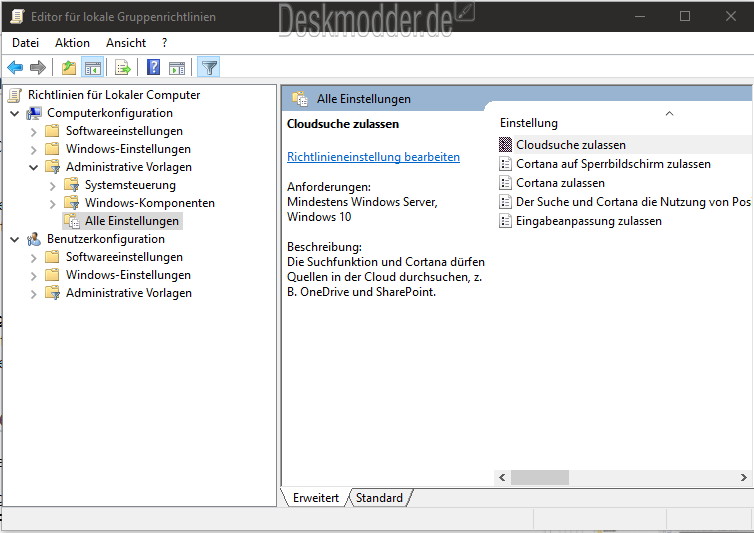Click icon beside Eingabeanpassung zulassen
The image size is (754, 533).
point(505,221)
